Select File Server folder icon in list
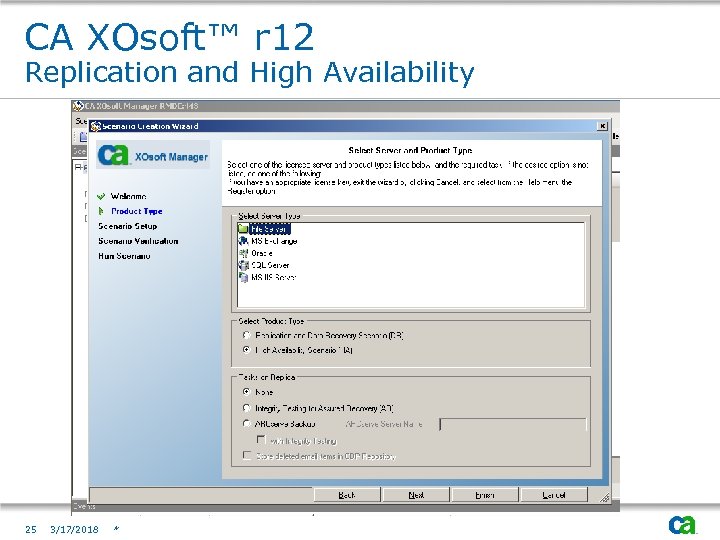Image resolution: width=720 pixels, height=540 pixels. [x=243, y=228]
